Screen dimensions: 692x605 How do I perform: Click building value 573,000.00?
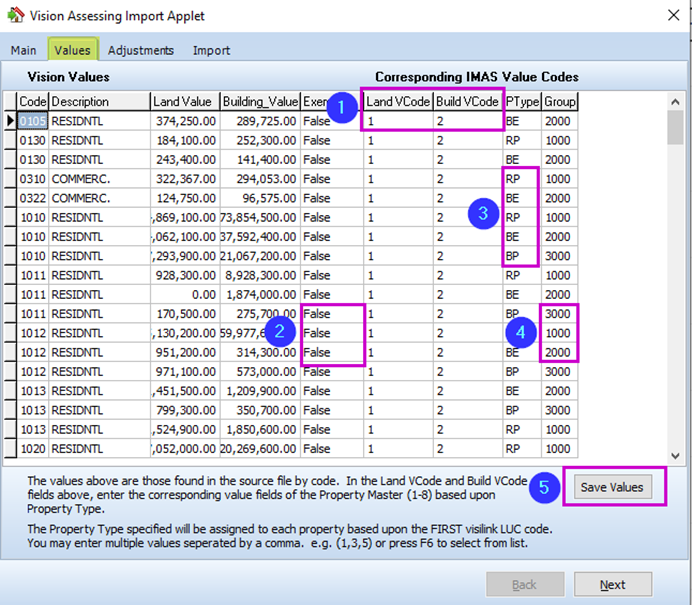(260, 372)
